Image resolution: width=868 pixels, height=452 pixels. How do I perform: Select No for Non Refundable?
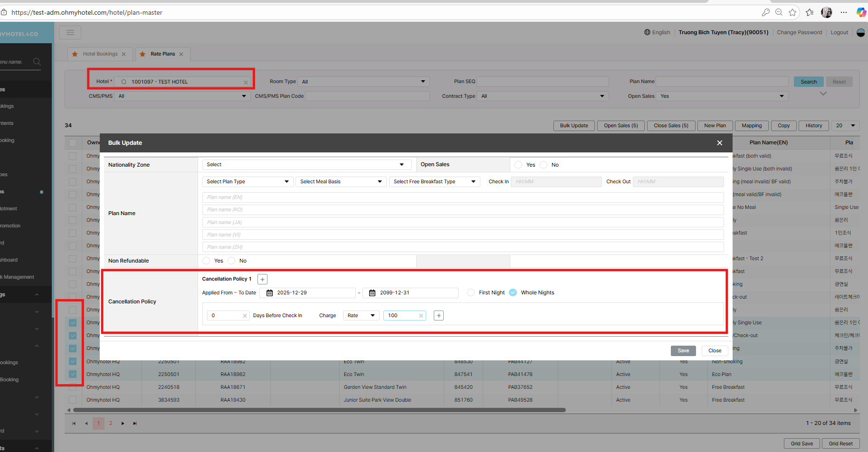(x=232, y=261)
